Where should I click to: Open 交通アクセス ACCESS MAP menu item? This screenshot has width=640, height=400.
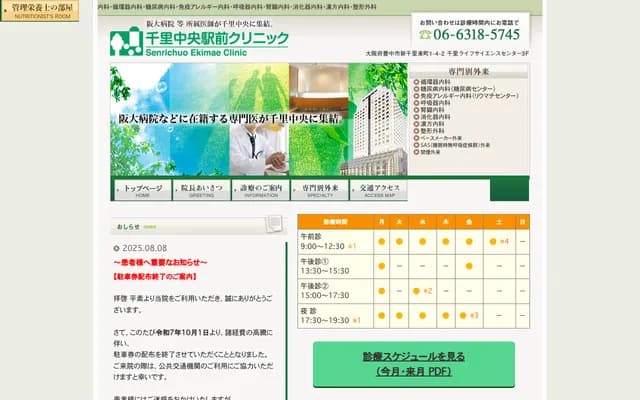[x=379, y=190]
